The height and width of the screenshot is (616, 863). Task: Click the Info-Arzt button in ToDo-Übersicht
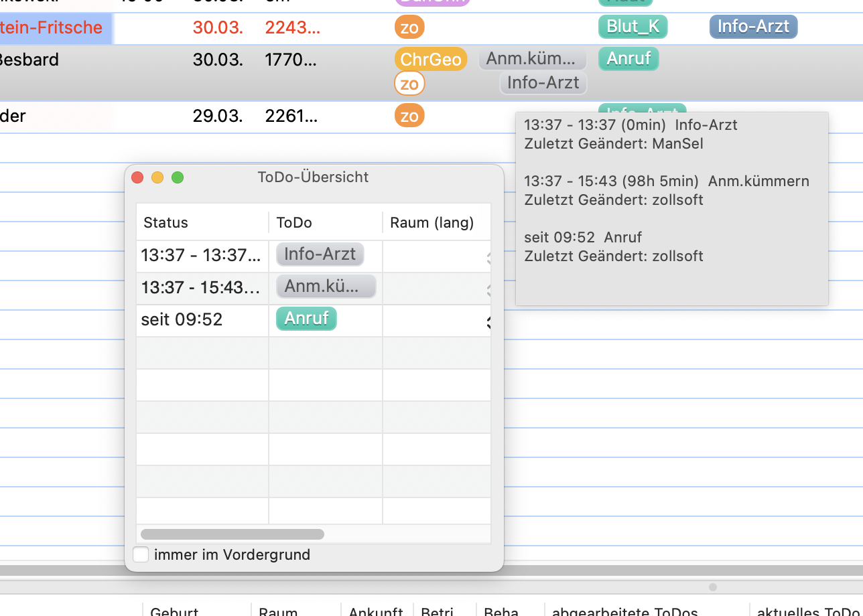[320, 254]
